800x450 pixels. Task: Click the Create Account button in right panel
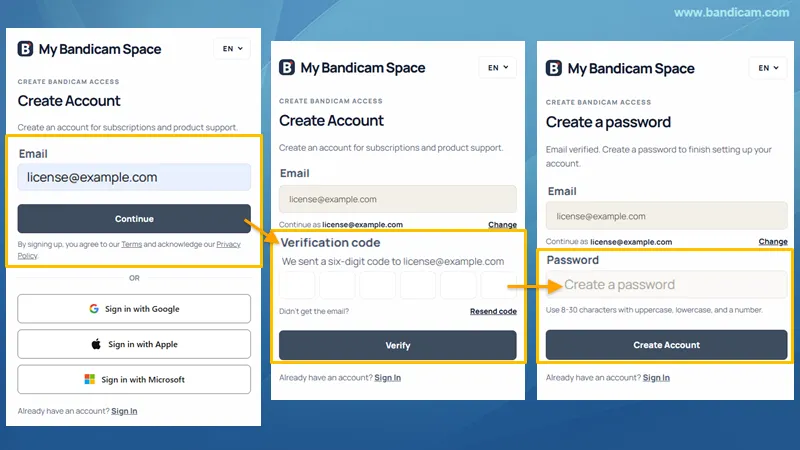666,345
